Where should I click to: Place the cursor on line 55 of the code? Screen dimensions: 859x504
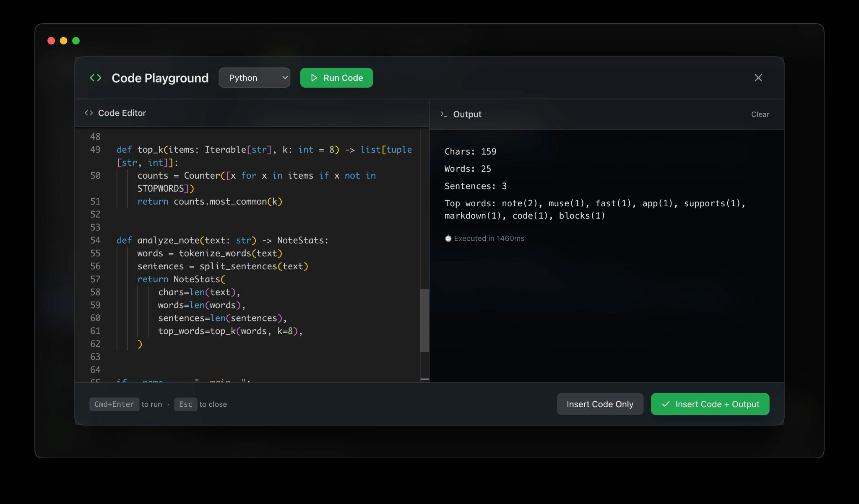[210, 253]
